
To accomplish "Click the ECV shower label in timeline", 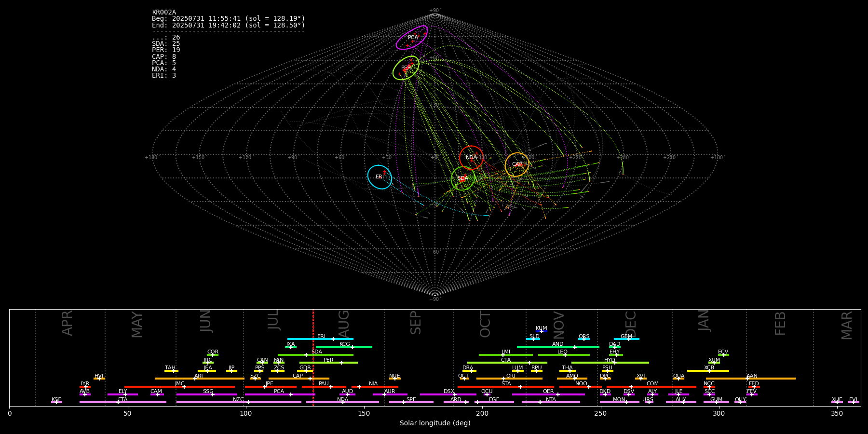I will pyautogui.click(x=723, y=352).
